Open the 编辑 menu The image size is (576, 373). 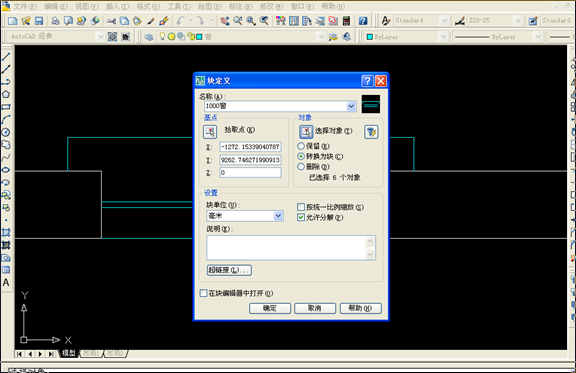coord(56,6)
